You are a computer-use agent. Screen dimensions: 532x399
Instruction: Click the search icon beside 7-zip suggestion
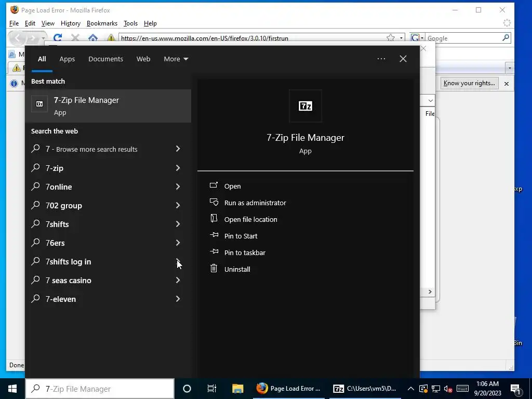(36, 168)
